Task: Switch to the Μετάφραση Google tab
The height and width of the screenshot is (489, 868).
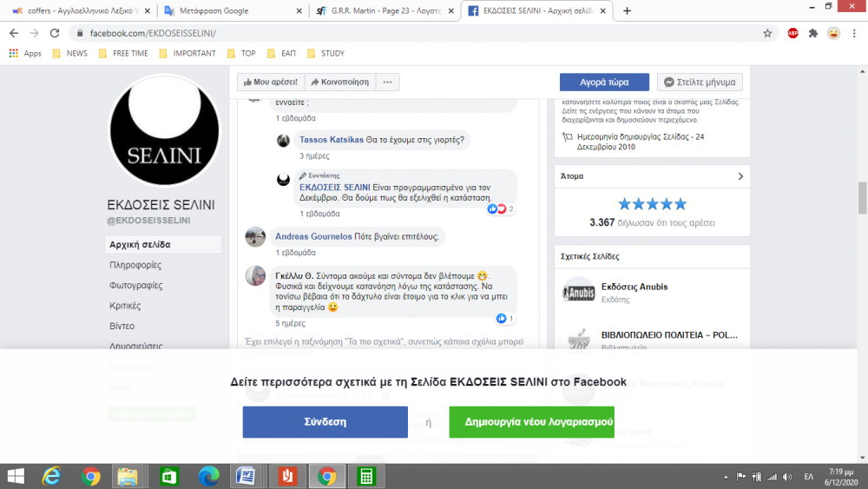Action: pyautogui.click(x=233, y=10)
